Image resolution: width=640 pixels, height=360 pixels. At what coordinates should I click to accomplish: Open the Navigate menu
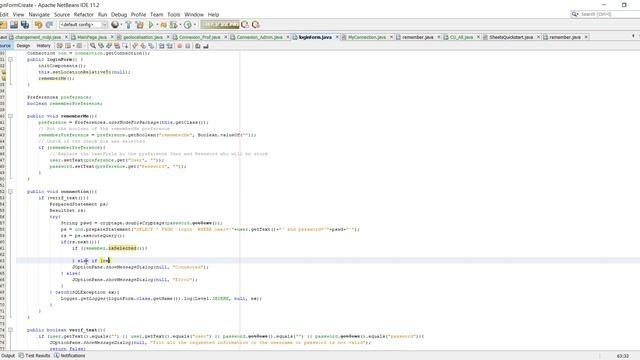[39, 14]
